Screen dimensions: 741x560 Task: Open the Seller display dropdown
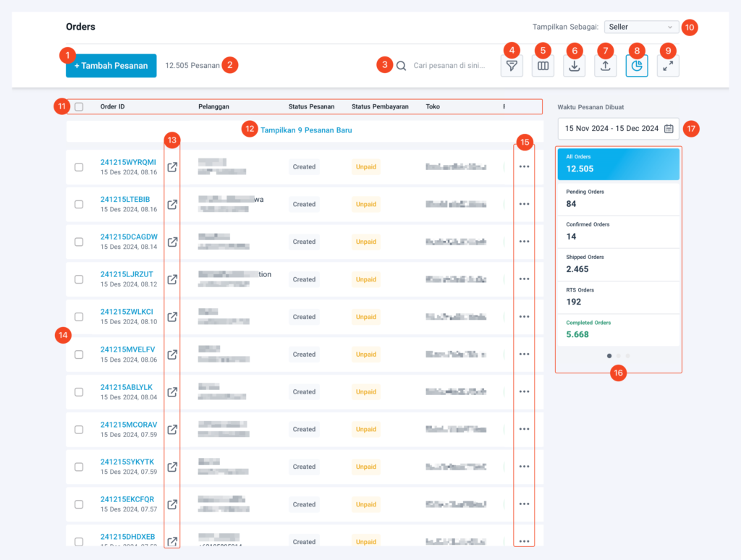click(641, 27)
